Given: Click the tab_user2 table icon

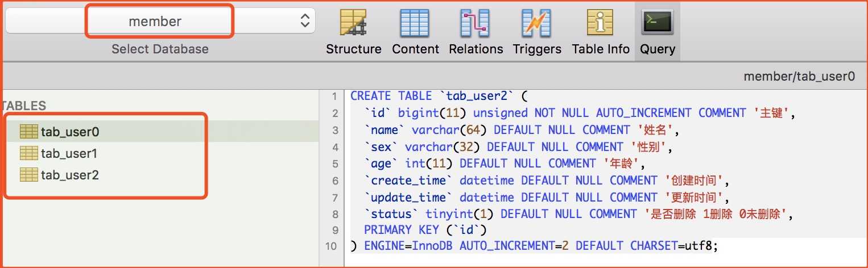Looking at the screenshot, I should [x=28, y=175].
